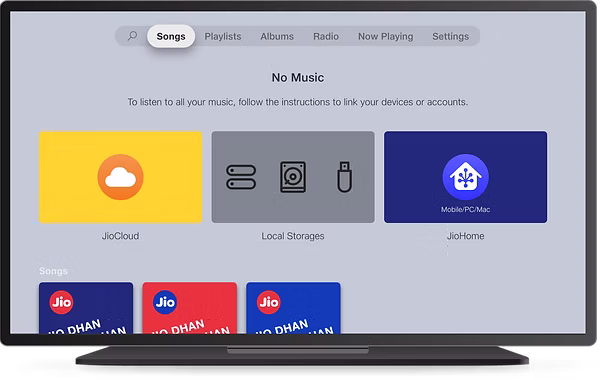Open search with the magnifier icon
The image size is (600, 380).
pyautogui.click(x=132, y=36)
